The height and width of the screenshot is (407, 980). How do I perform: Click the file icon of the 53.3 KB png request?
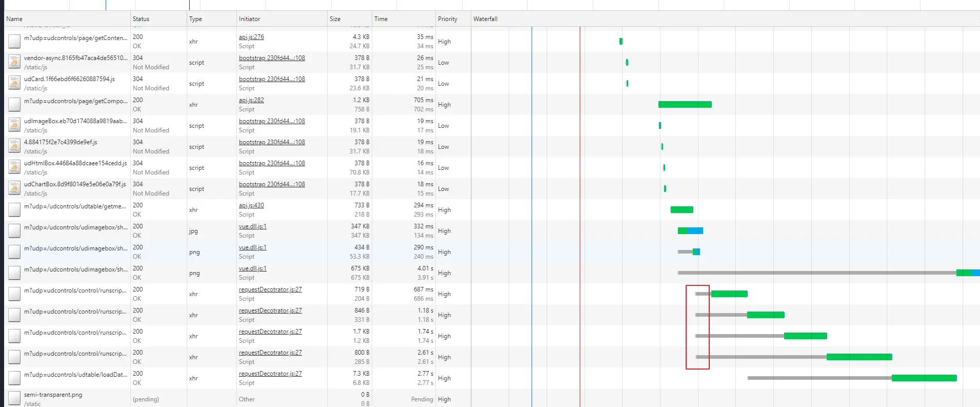14,251
